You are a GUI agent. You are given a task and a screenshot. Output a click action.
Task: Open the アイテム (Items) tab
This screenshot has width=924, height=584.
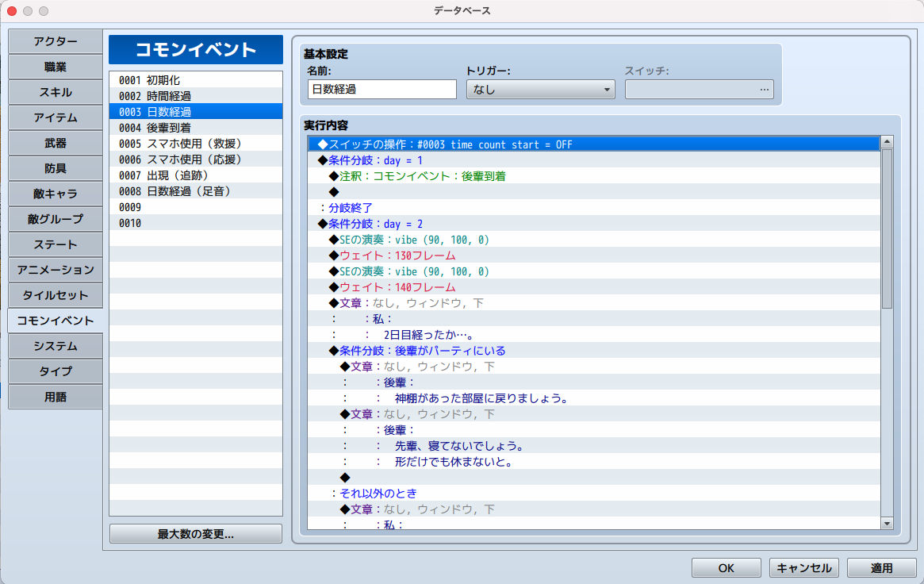click(x=56, y=117)
